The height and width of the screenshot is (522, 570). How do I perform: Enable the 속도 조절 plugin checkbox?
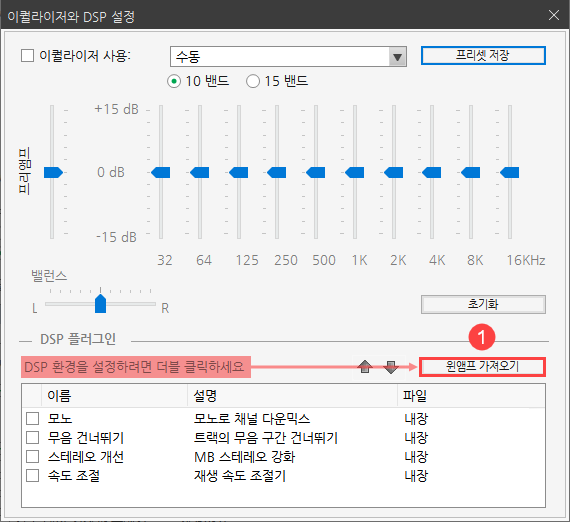[33, 475]
